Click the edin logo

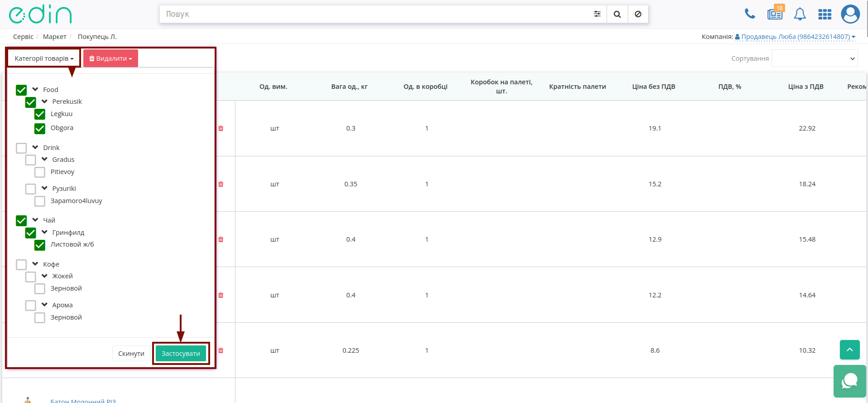point(40,15)
